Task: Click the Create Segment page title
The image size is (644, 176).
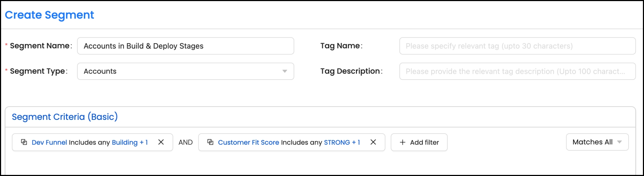Action: pyautogui.click(x=49, y=15)
